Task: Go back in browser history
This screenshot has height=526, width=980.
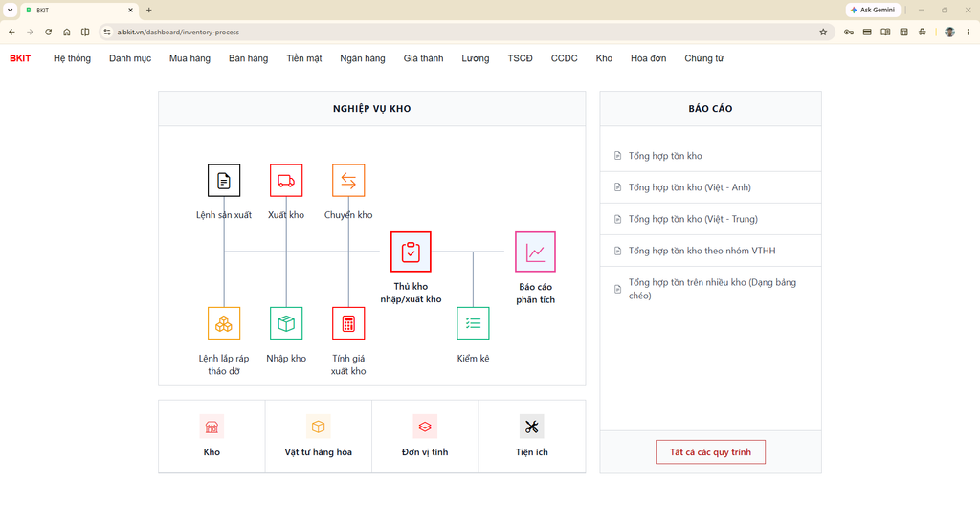Action: click(11, 32)
